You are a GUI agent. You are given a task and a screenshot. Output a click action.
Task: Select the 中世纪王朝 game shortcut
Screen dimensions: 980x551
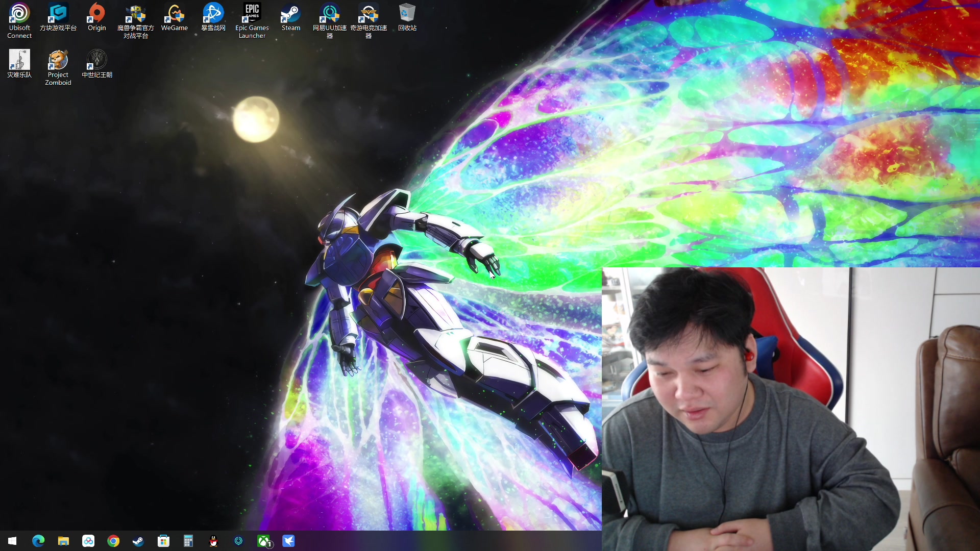coord(97,64)
